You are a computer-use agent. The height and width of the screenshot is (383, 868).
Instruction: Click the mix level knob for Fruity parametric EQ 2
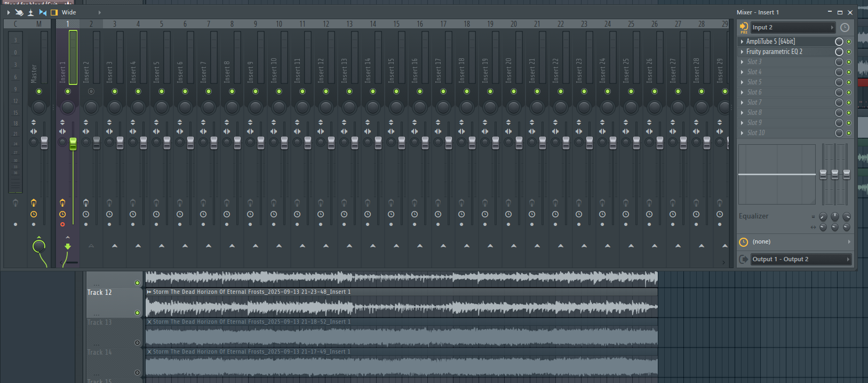(x=839, y=52)
